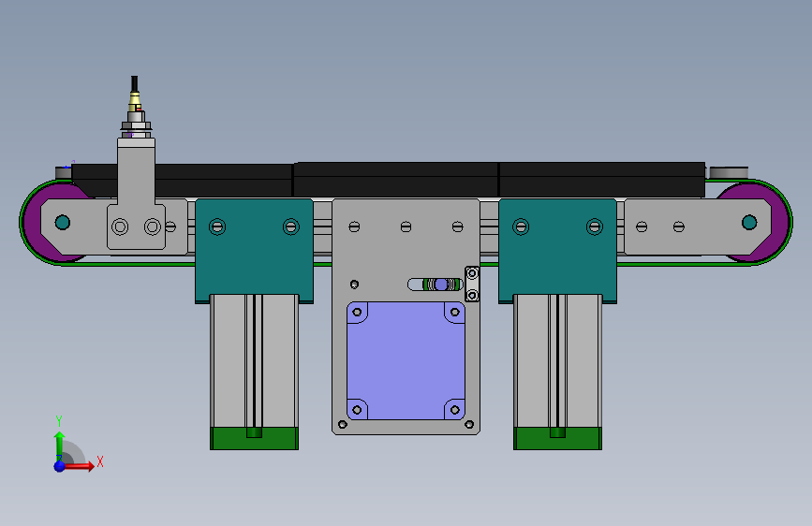Select the bottom-right screw of the blue motor

coord(455,410)
